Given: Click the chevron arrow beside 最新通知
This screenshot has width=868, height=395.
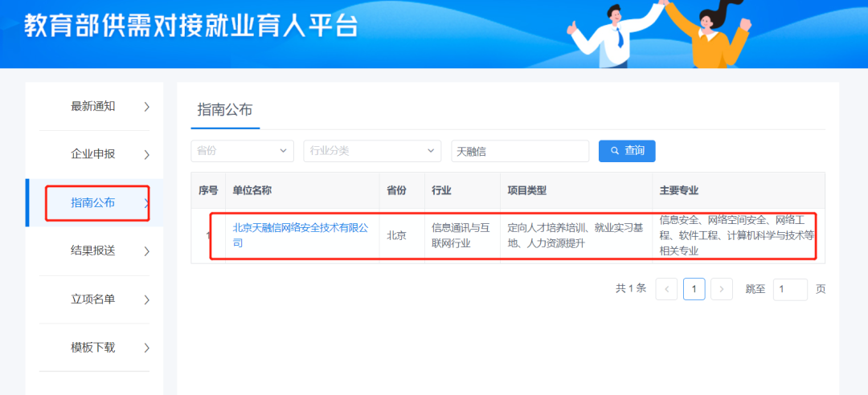Looking at the screenshot, I should 146,106.
